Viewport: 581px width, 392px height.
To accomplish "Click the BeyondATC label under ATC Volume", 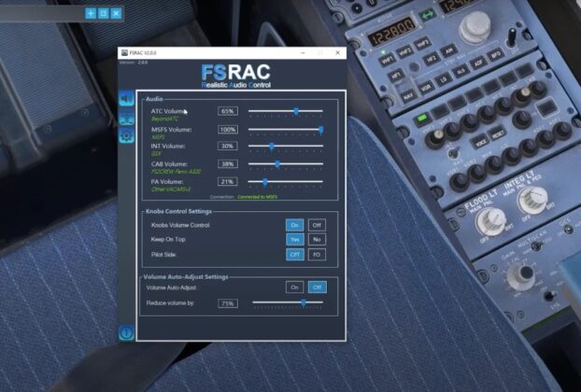I will (164, 119).
